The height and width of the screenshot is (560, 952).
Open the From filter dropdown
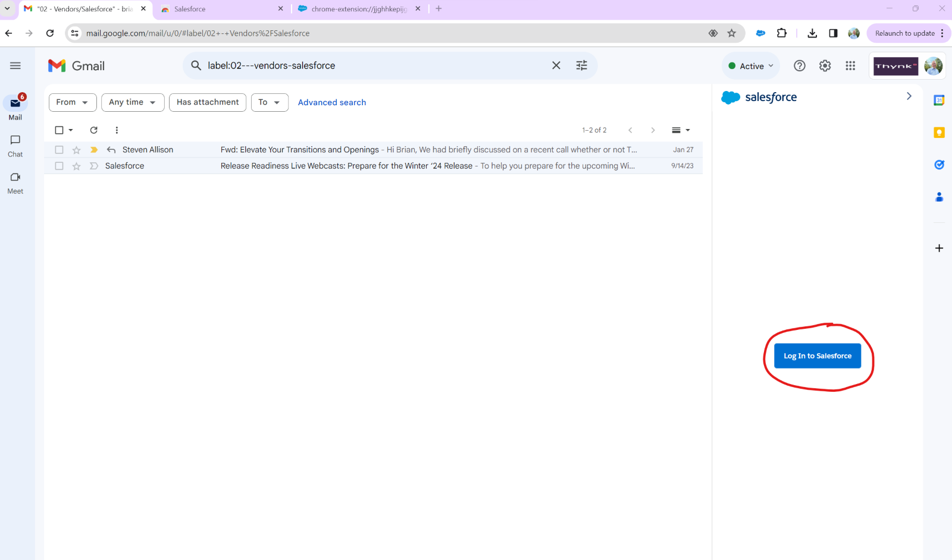(73, 102)
